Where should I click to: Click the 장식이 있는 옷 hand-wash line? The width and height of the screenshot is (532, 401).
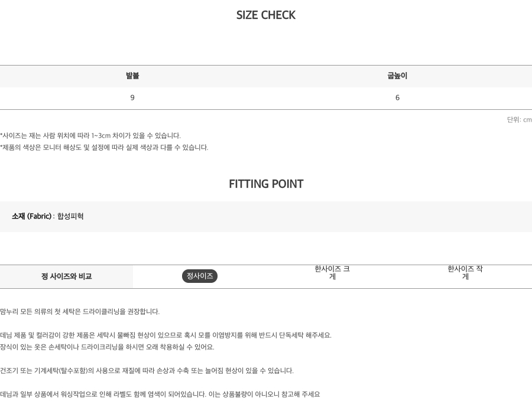(x=107, y=347)
